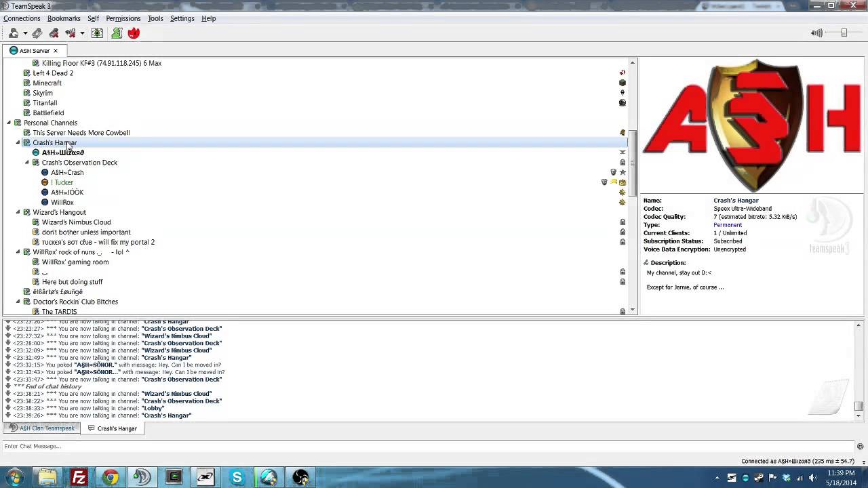
Task: Select user ! Tucker in the tree
Action: (62, 182)
